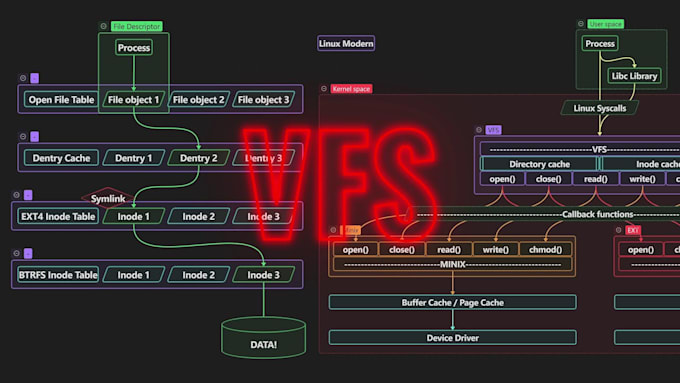680x383 pixels.
Task: Collapse the purple VFS group
Action: click(x=479, y=130)
